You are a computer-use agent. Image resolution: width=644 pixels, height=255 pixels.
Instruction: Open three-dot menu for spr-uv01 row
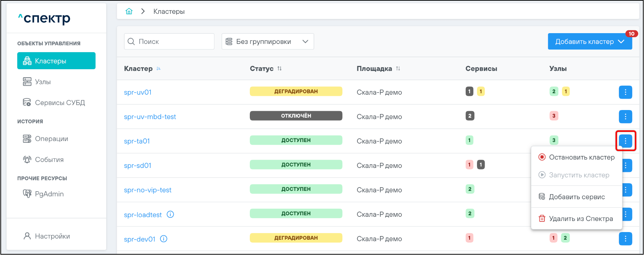pyautogui.click(x=625, y=92)
